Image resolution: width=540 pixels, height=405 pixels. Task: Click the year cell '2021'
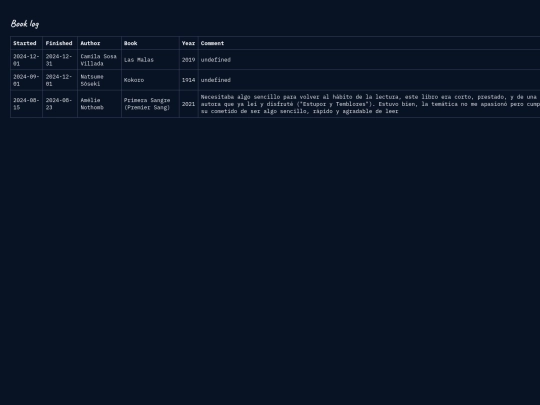click(188, 104)
